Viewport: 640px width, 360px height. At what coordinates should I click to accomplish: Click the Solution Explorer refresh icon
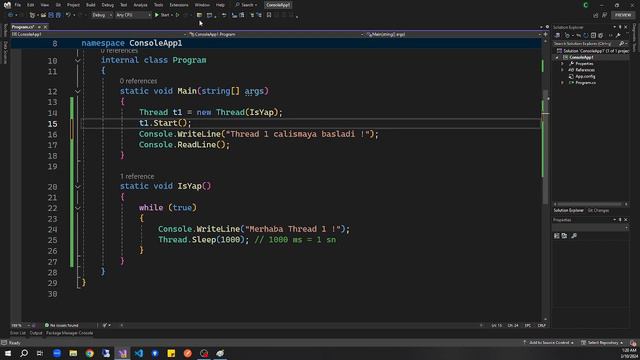click(586, 36)
